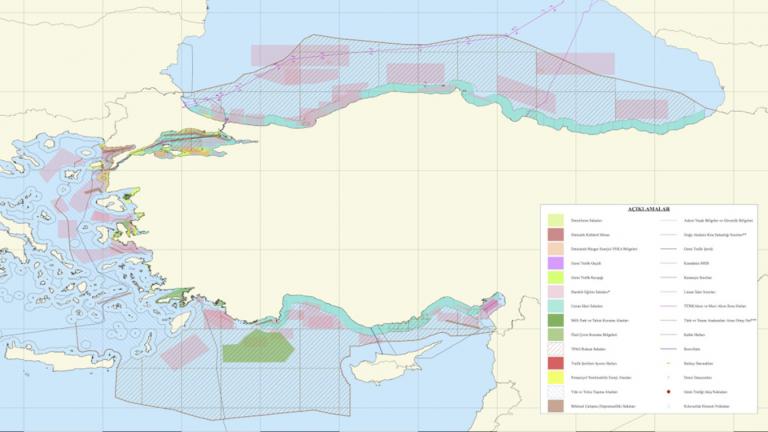The image size is (768, 432).
Task: Click the green hatched polygon in the Mediterranean
Action: tap(256, 347)
